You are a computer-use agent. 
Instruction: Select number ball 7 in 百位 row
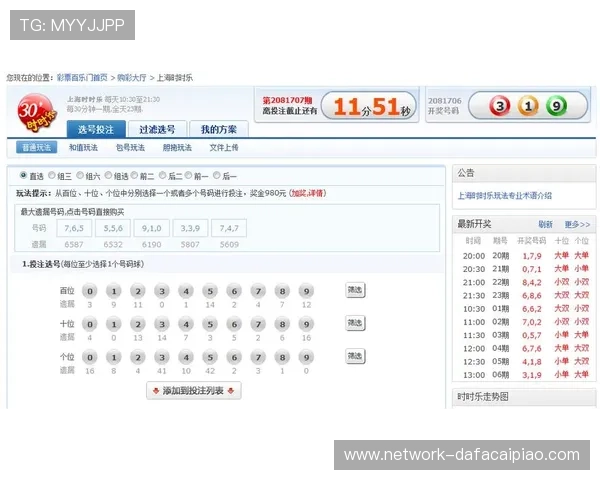coord(258,291)
